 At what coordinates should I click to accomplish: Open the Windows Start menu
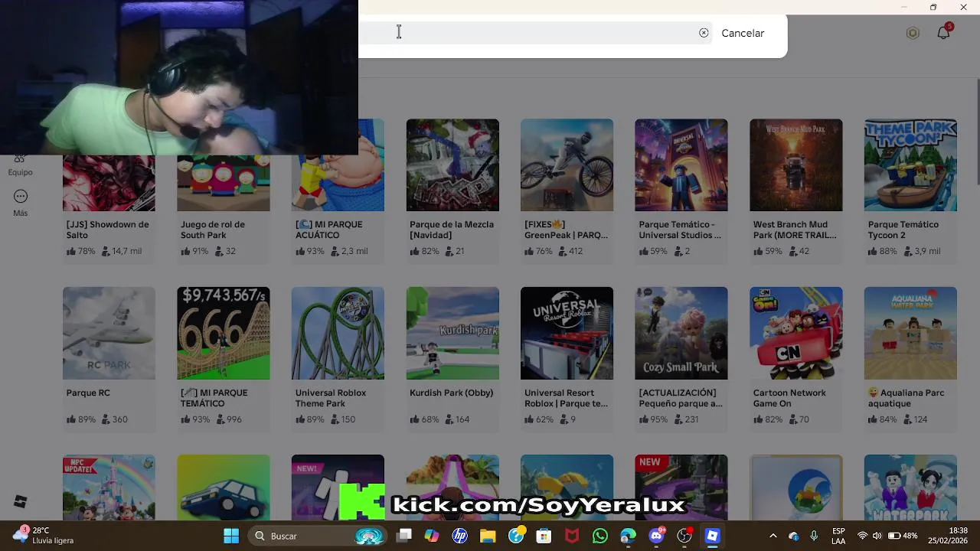coord(231,536)
